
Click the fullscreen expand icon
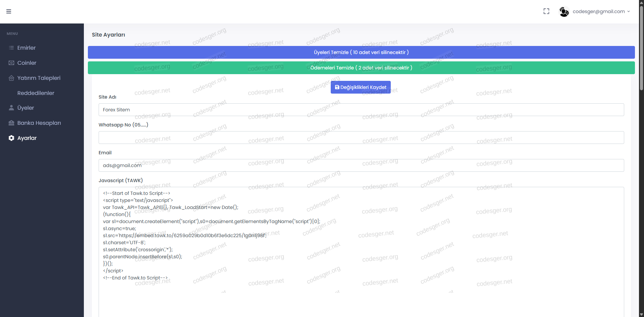[x=546, y=11]
